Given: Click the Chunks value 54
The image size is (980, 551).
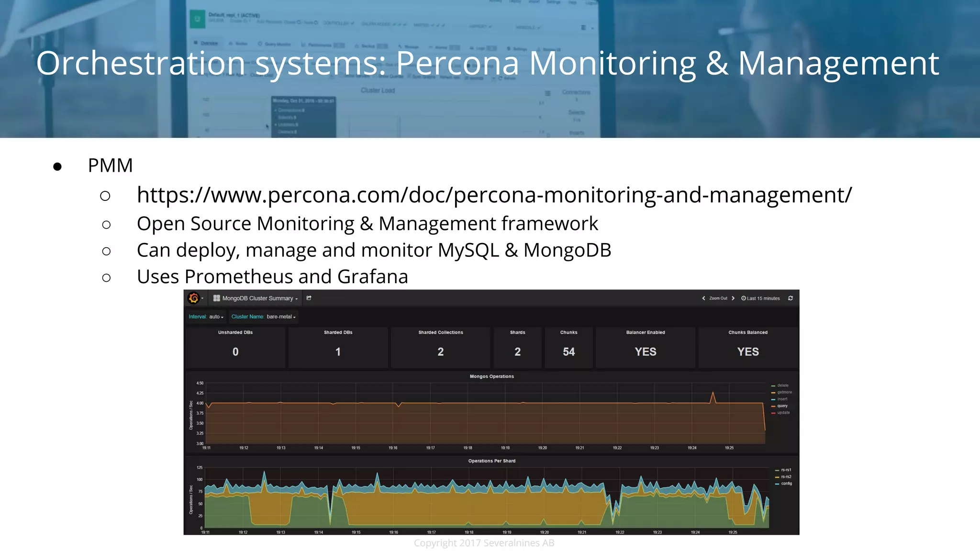Looking at the screenshot, I should point(568,352).
